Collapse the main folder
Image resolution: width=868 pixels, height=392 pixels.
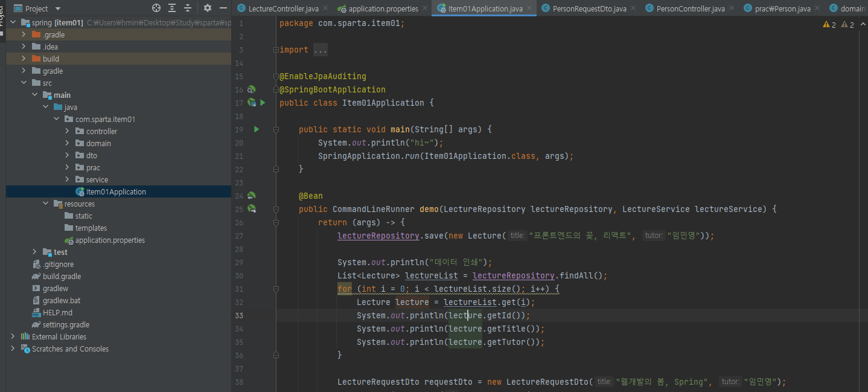click(x=35, y=95)
